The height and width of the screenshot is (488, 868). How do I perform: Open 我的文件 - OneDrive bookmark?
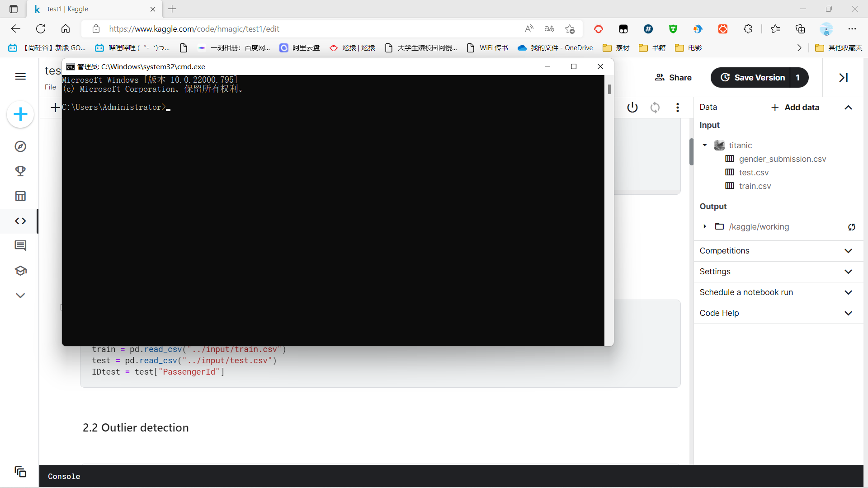coord(555,48)
